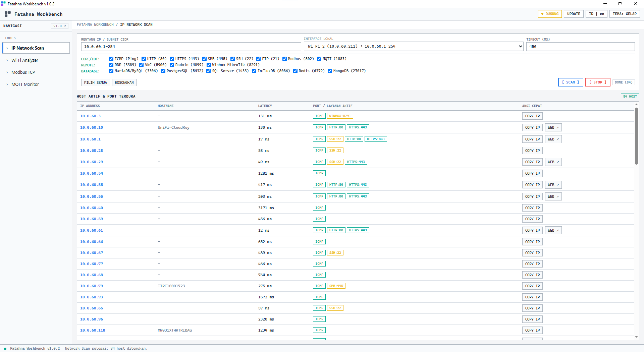Screen dimensions: 644x352
Task: Click the results table vertical scrollbar thumb
Action: click(x=636, y=136)
